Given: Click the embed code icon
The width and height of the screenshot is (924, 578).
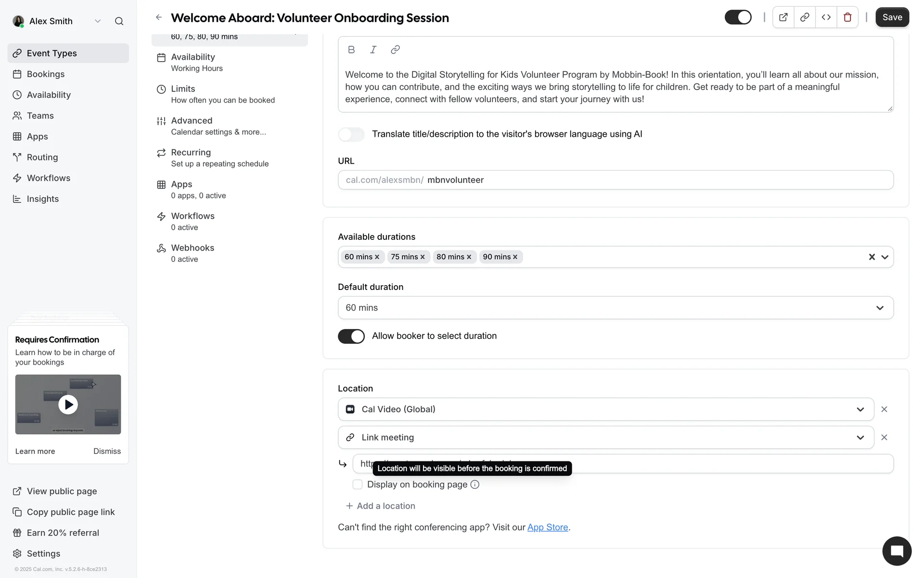Looking at the screenshot, I should coord(826,18).
